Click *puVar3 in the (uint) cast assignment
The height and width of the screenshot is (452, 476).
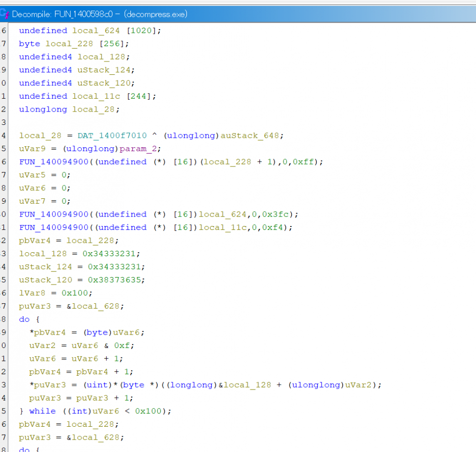point(48,385)
